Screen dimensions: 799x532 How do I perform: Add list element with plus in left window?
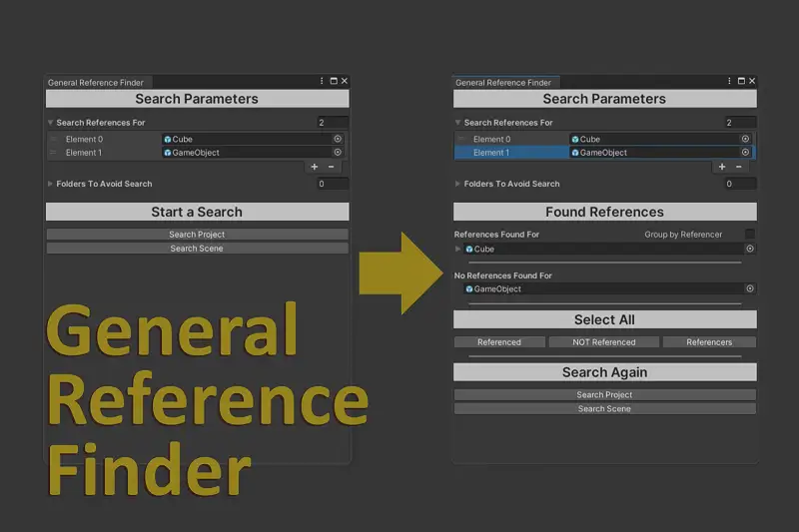pos(315,167)
